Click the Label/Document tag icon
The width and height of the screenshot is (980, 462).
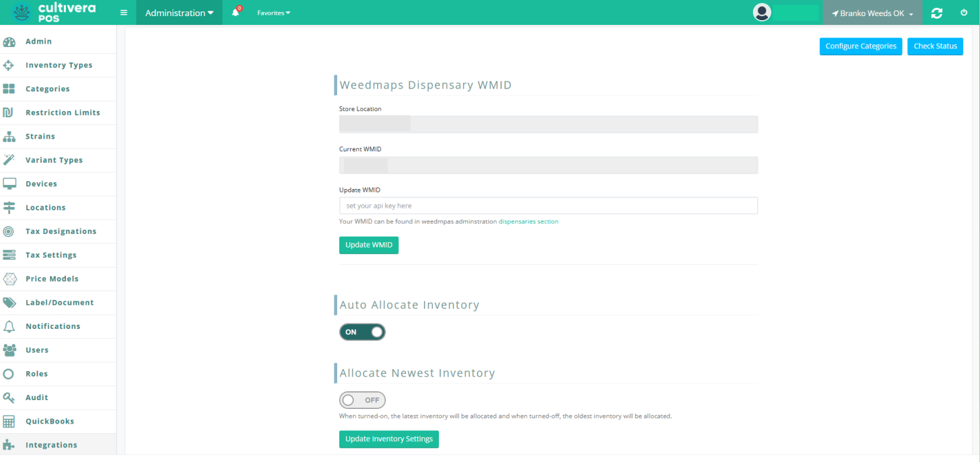[9, 303]
